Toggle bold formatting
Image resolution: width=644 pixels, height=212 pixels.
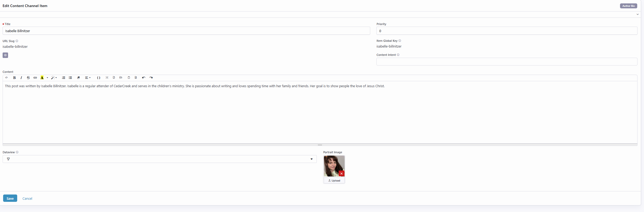click(14, 78)
